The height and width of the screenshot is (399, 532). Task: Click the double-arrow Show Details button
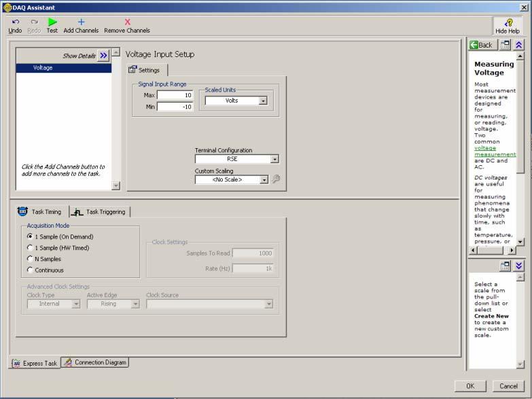(103, 55)
